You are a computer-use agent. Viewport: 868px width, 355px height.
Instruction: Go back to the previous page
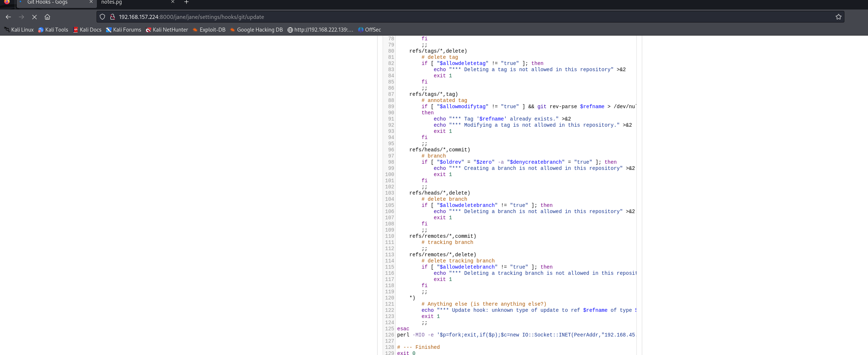click(8, 17)
